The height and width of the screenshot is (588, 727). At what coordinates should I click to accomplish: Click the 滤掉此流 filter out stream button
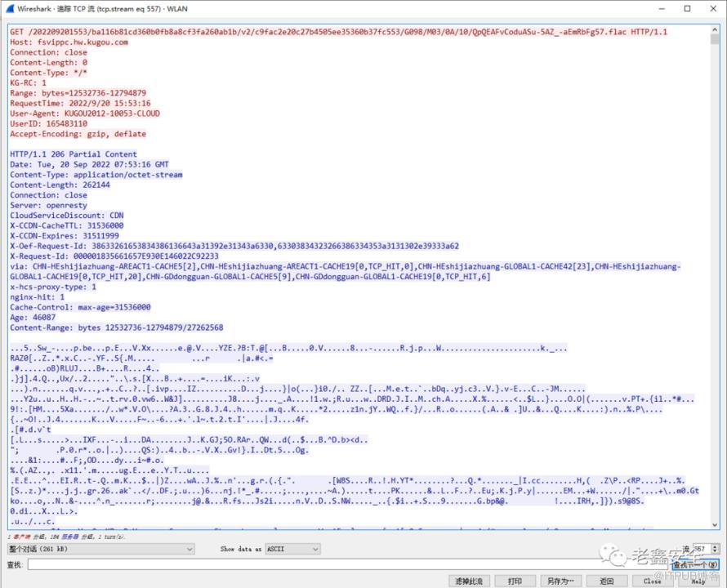[x=469, y=581]
